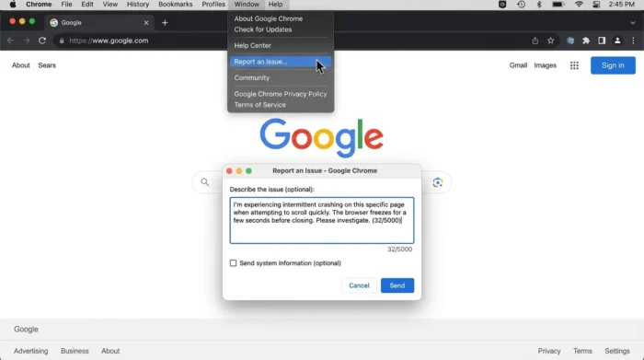Image resolution: width=644 pixels, height=360 pixels.
Task: Open the Profiles menu
Action: click(x=213, y=5)
